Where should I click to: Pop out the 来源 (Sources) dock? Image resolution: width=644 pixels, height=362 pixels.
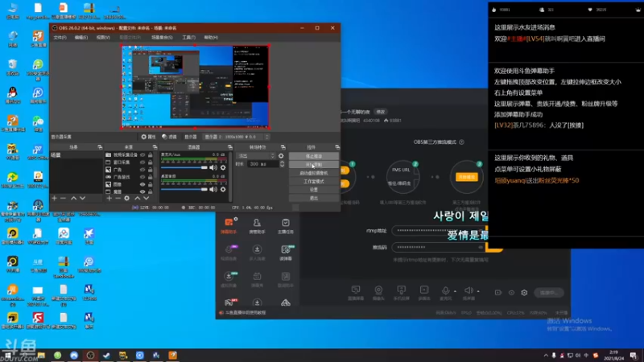click(155, 147)
